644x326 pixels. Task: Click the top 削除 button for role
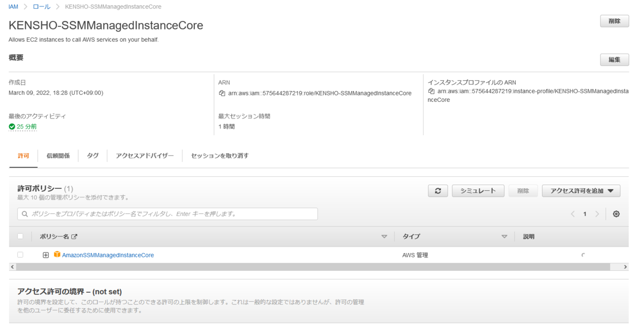pyautogui.click(x=614, y=21)
